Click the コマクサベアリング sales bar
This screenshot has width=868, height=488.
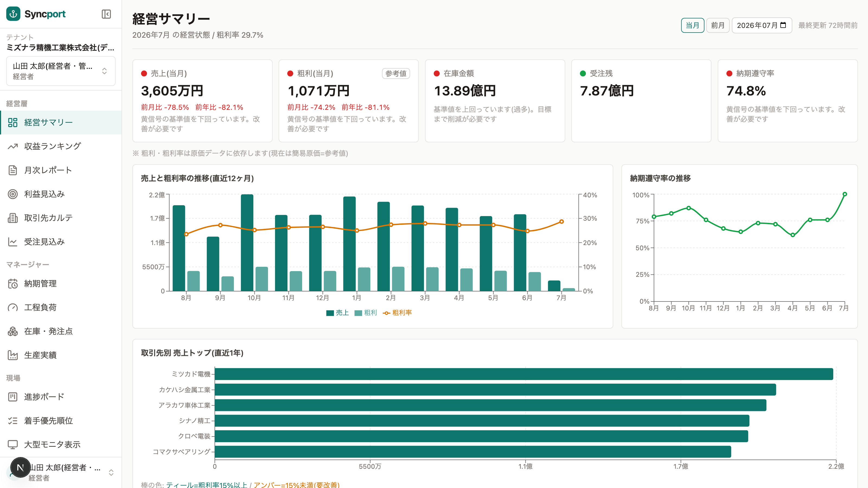[x=473, y=452]
